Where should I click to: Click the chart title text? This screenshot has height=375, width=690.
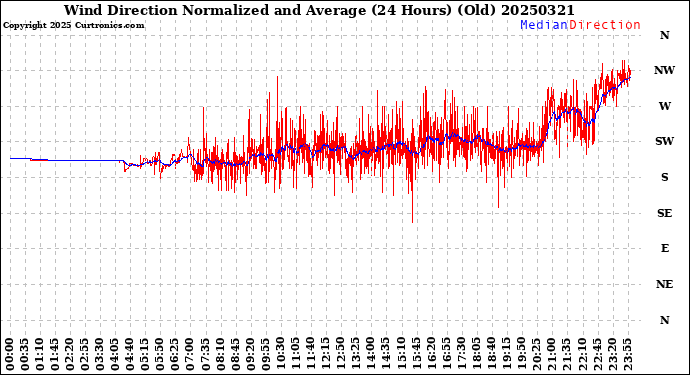pyautogui.click(x=319, y=10)
